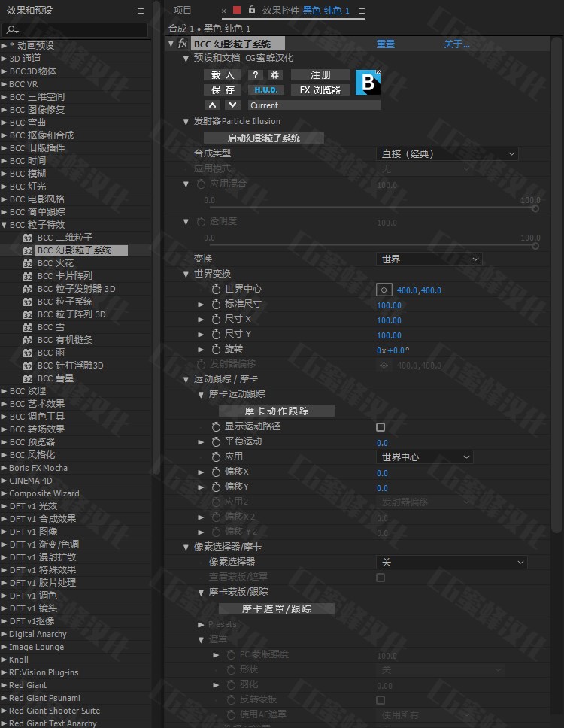Toggle stopwatch for 尺寸 Y
This screenshot has height=728, width=564.
coord(216,334)
